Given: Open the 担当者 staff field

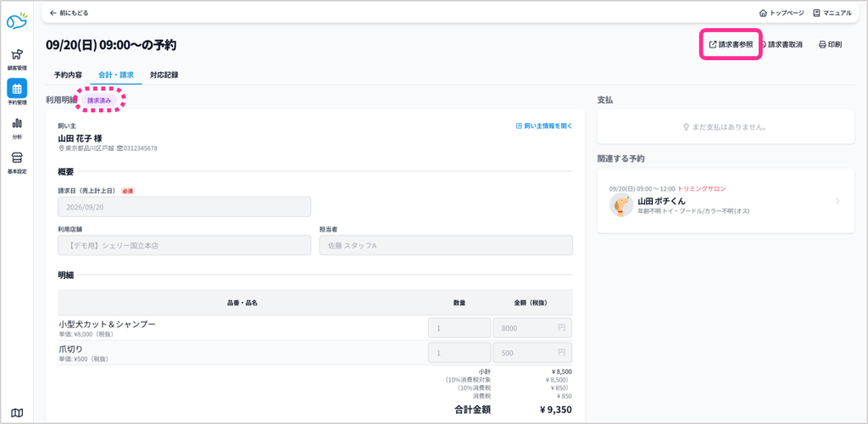Looking at the screenshot, I should [x=446, y=245].
